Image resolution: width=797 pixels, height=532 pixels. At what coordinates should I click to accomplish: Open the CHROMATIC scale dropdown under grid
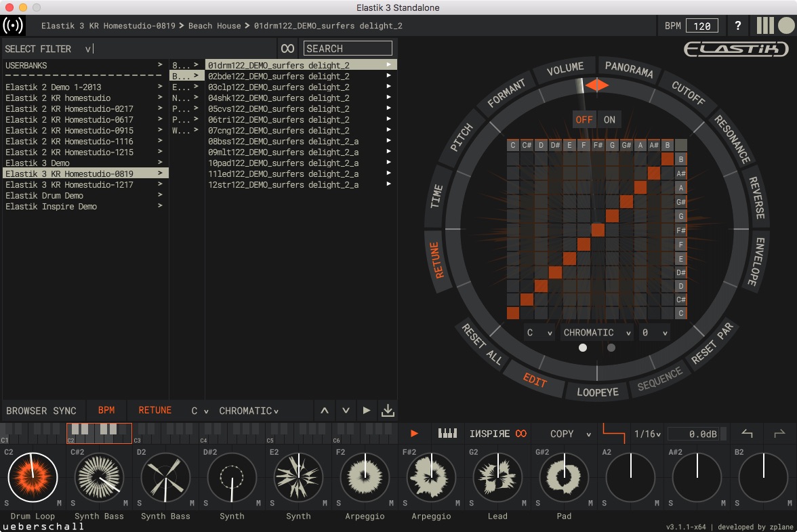tap(598, 333)
